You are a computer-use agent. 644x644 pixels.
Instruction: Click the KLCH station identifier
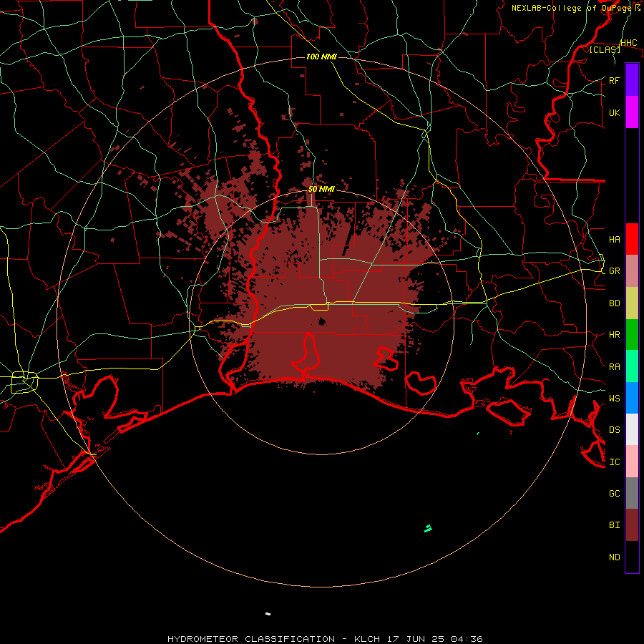[x=366, y=639]
